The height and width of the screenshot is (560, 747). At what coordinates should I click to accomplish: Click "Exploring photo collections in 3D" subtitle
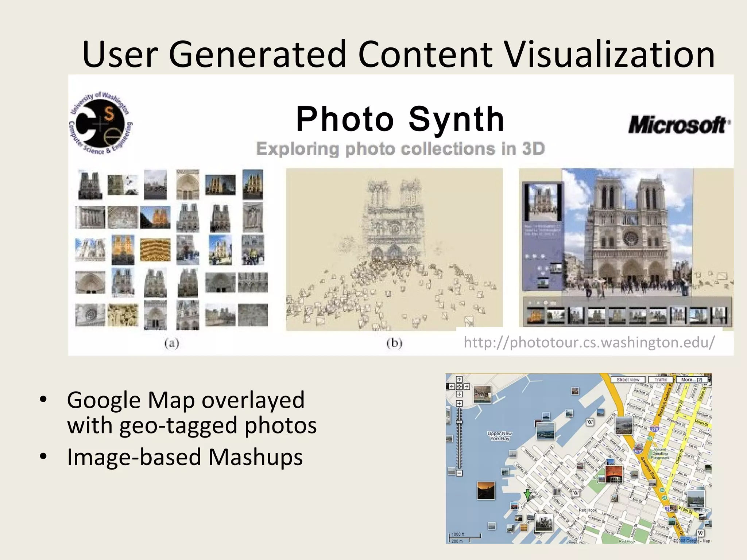coord(400,149)
